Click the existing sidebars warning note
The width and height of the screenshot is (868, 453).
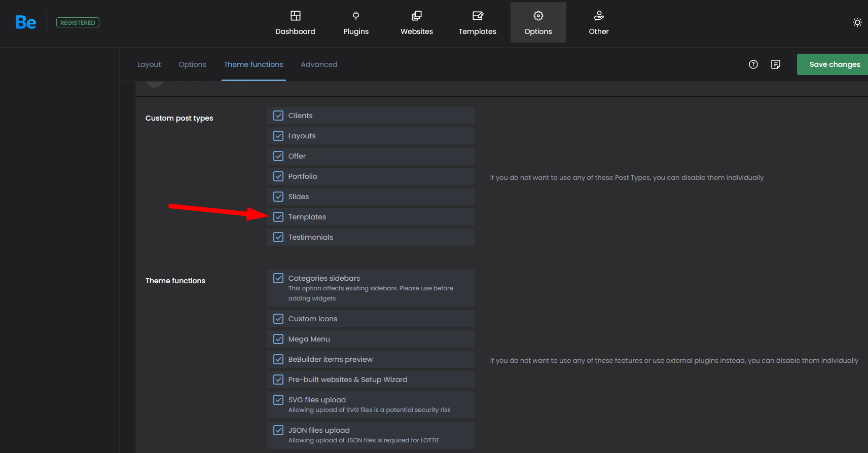[x=371, y=293]
